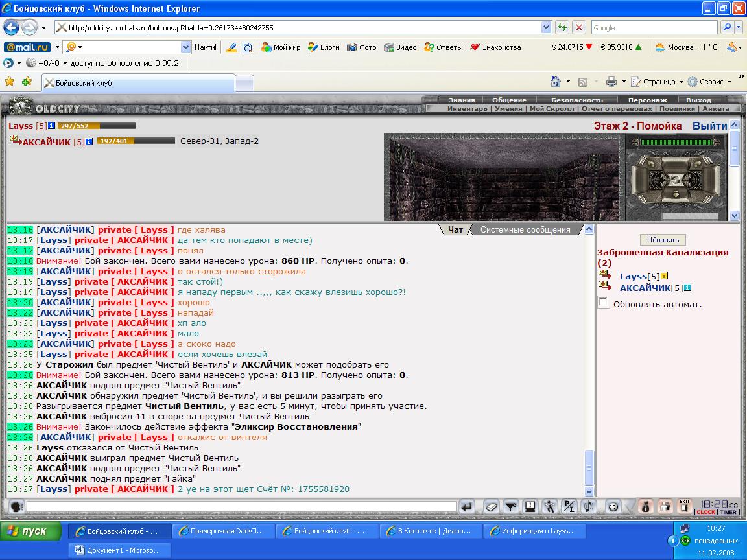Click the chat filter funnel icon
The width and height of the screenshot is (747, 560).
point(511,507)
